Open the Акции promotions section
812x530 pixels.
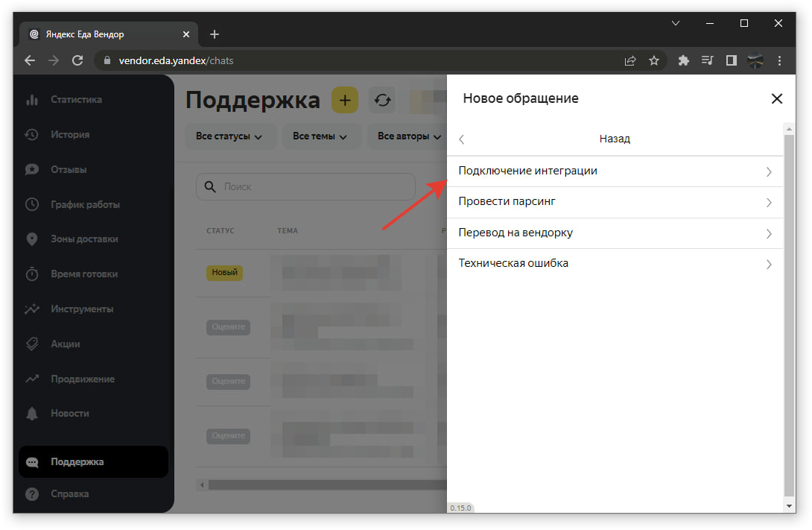pos(66,344)
